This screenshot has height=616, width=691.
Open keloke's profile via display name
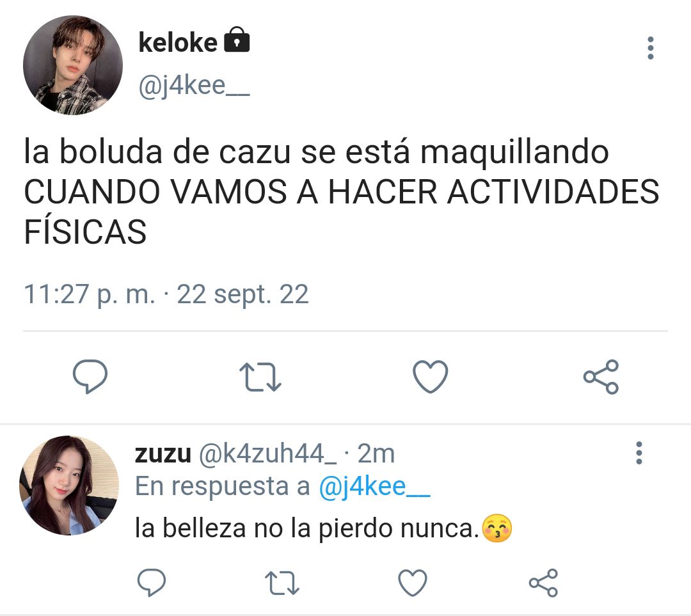point(178,42)
